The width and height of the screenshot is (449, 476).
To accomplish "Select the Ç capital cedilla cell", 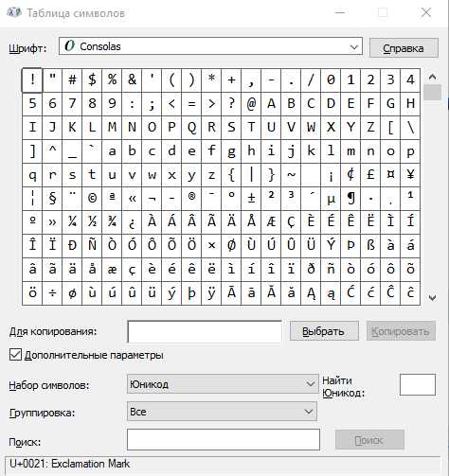I will click(291, 222).
